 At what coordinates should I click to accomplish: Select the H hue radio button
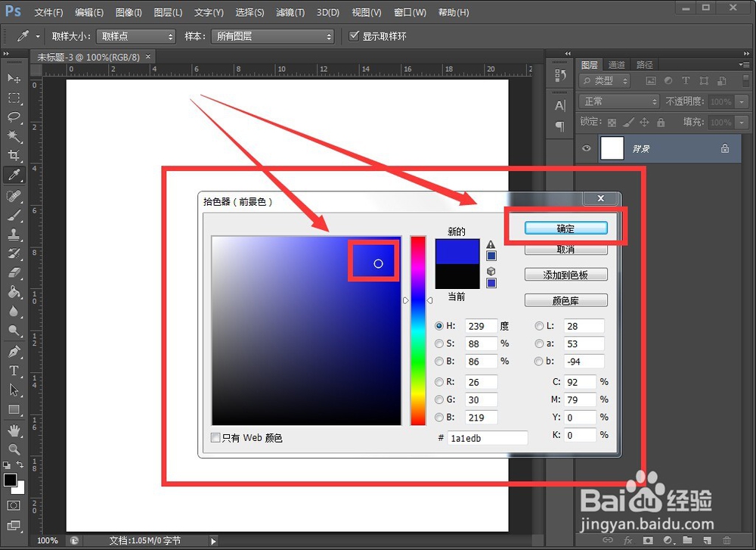pyautogui.click(x=438, y=325)
